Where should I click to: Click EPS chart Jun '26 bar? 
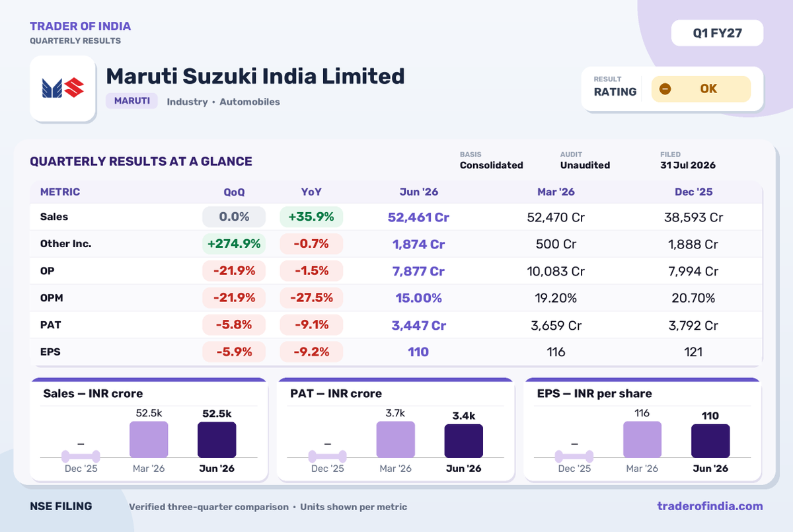[x=710, y=441]
